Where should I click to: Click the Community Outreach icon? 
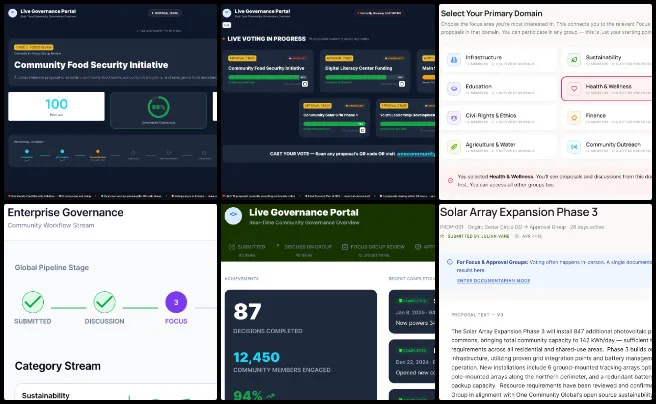(574, 147)
